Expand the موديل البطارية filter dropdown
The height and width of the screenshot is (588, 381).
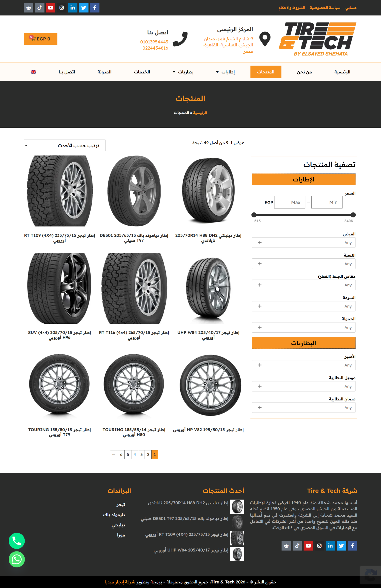[x=304, y=386]
